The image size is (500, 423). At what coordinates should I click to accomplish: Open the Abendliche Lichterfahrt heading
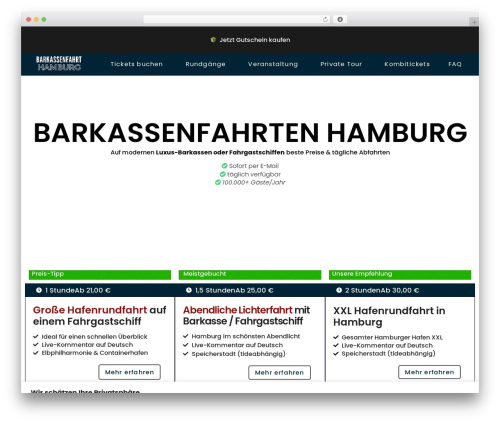point(246,315)
